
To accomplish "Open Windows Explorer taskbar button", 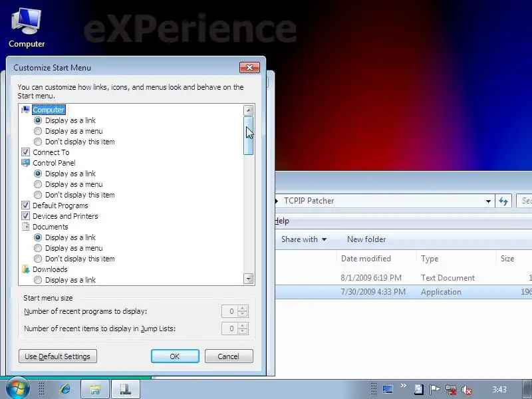I will coord(95,389).
